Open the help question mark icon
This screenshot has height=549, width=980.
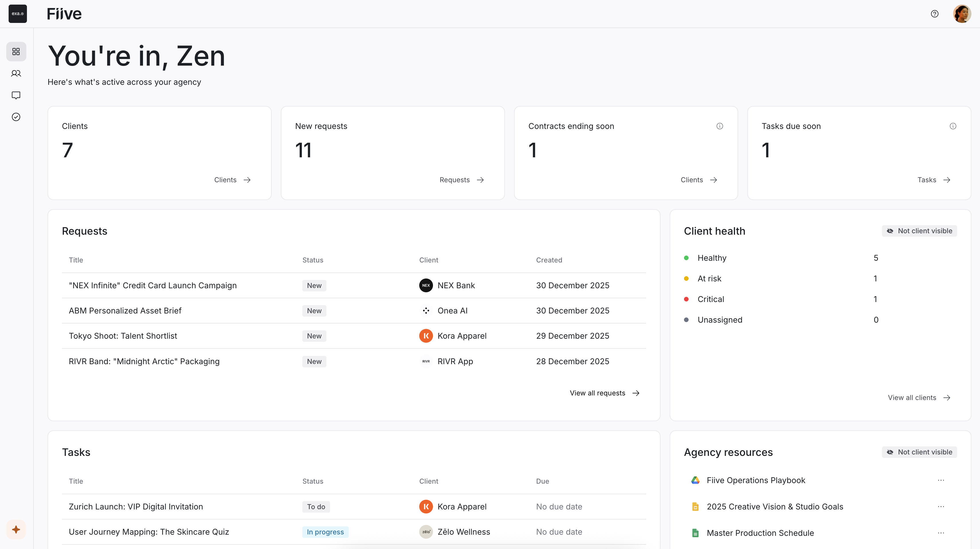click(935, 14)
